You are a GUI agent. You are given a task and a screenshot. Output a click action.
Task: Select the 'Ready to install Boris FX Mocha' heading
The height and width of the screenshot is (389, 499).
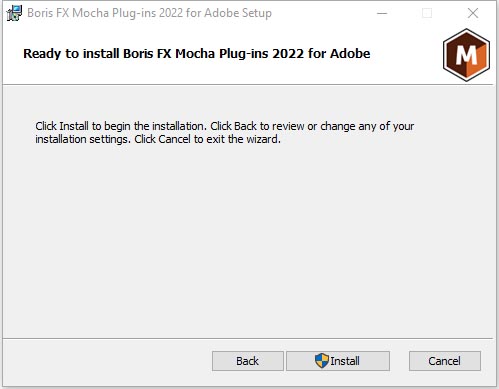point(197,54)
